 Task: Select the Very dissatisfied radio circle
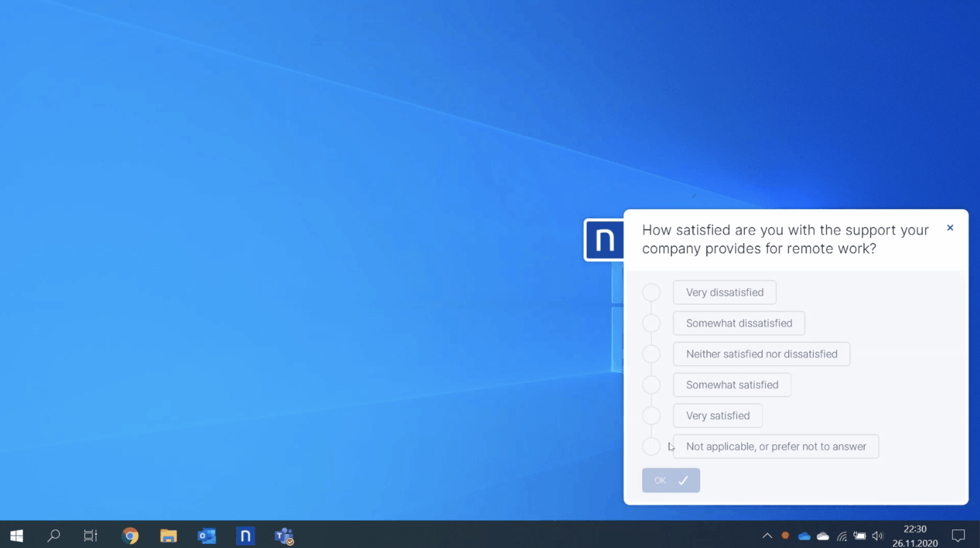coord(651,292)
